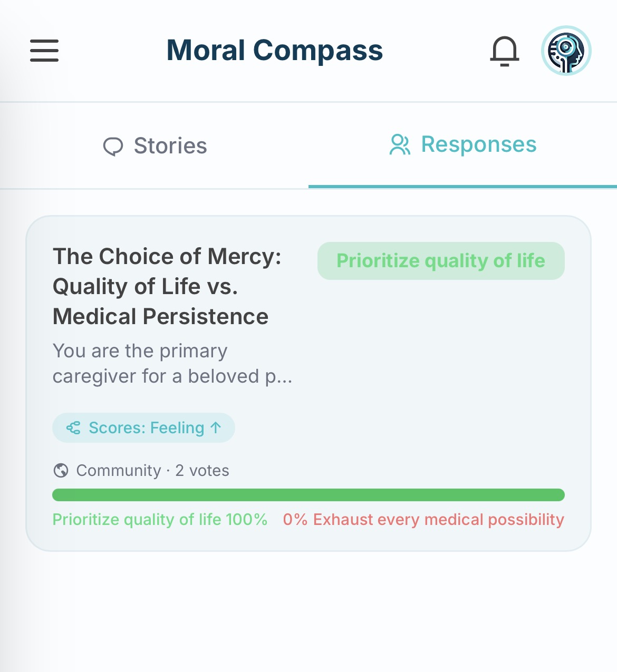Open the hamburger navigation menu
This screenshot has width=617, height=672.
pyautogui.click(x=44, y=51)
